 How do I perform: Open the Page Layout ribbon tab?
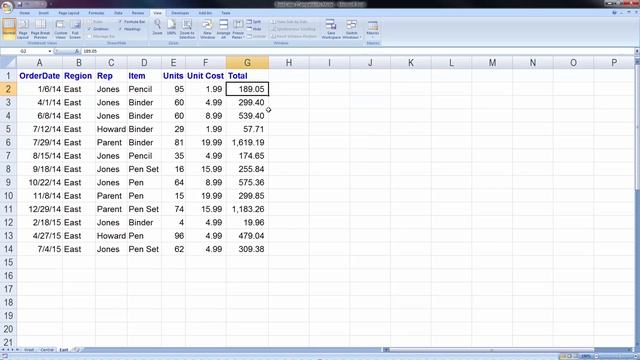click(x=69, y=13)
